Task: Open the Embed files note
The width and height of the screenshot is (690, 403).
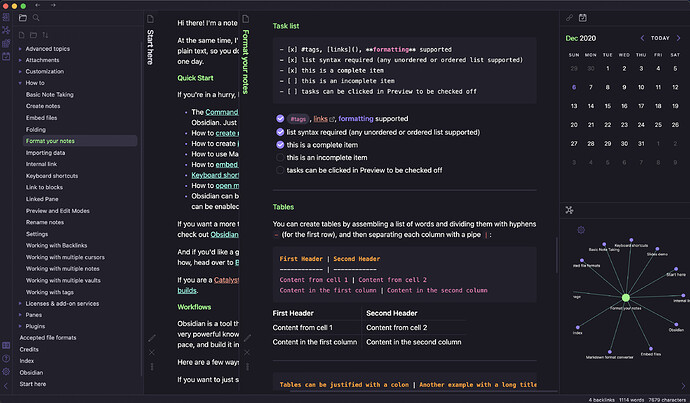Action: click(41, 118)
